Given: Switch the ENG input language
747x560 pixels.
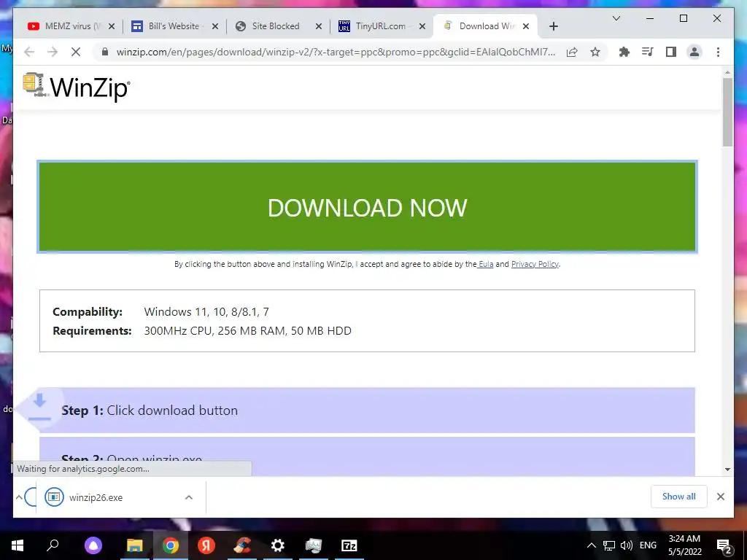Looking at the screenshot, I should pyautogui.click(x=648, y=545).
